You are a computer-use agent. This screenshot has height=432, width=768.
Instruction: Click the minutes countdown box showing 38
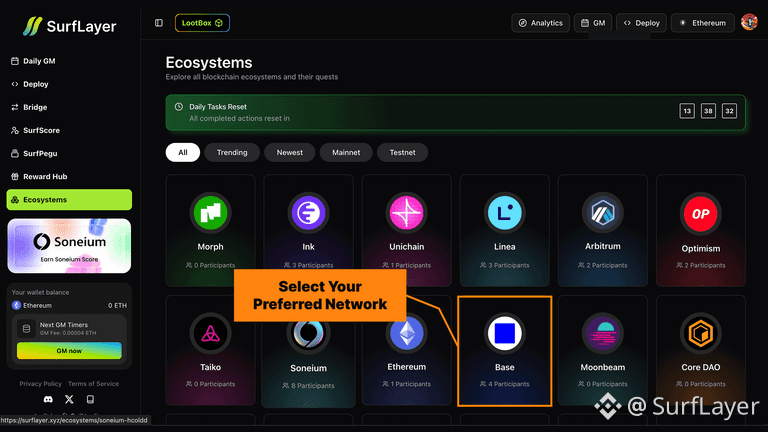pyautogui.click(x=708, y=111)
